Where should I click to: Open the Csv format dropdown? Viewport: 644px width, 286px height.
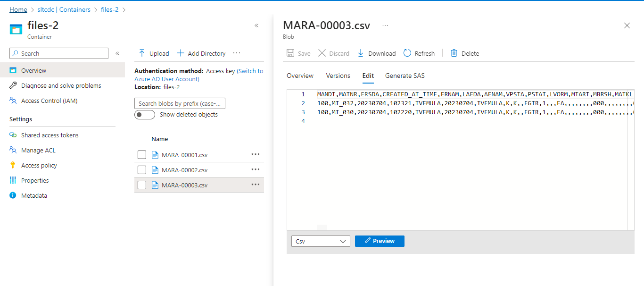point(321,241)
